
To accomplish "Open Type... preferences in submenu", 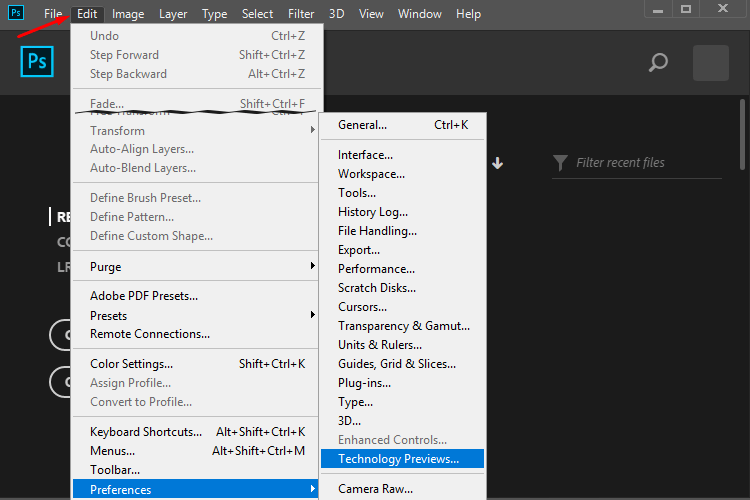I will tap(402, 402).
